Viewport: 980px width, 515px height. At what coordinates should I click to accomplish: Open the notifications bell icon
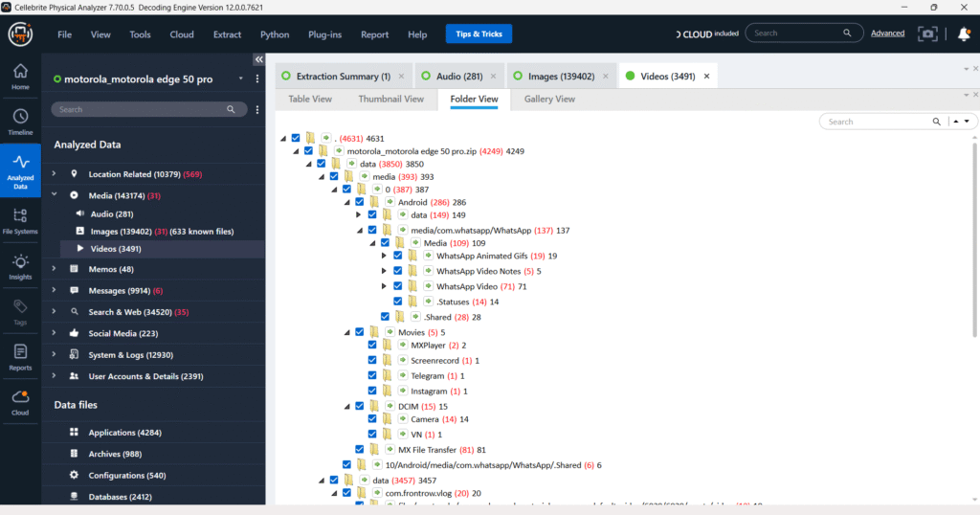pyautogui.click(x=964, y=34)
